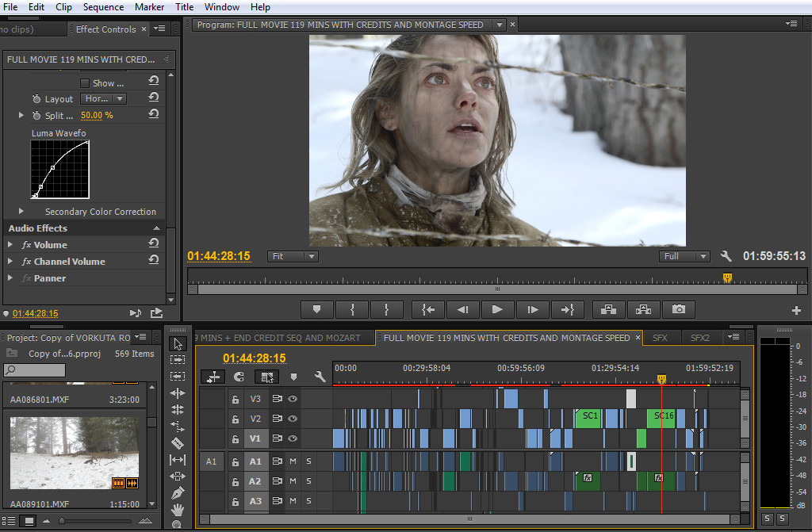This screenshot has height=532, width=812.
Task: Reset the Split View percent parameter
Action: click(154, 114)
